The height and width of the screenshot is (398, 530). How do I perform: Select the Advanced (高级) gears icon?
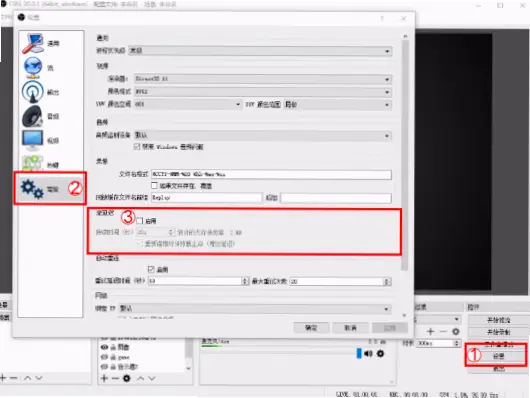pyautogui.click(x=32, y=189)
